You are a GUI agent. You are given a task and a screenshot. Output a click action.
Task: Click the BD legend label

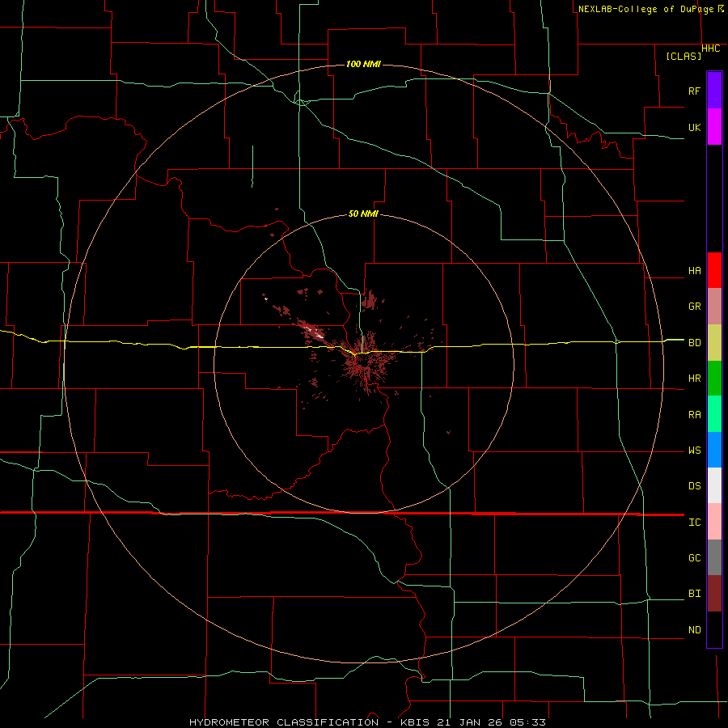pyautogui.click(x=695, y=343)
